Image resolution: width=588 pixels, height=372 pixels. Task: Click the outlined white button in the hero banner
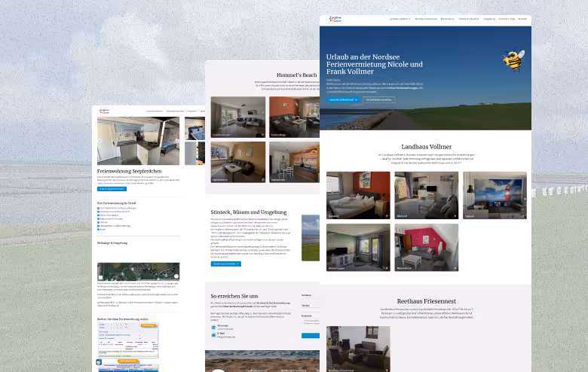[x=378, y=99]
